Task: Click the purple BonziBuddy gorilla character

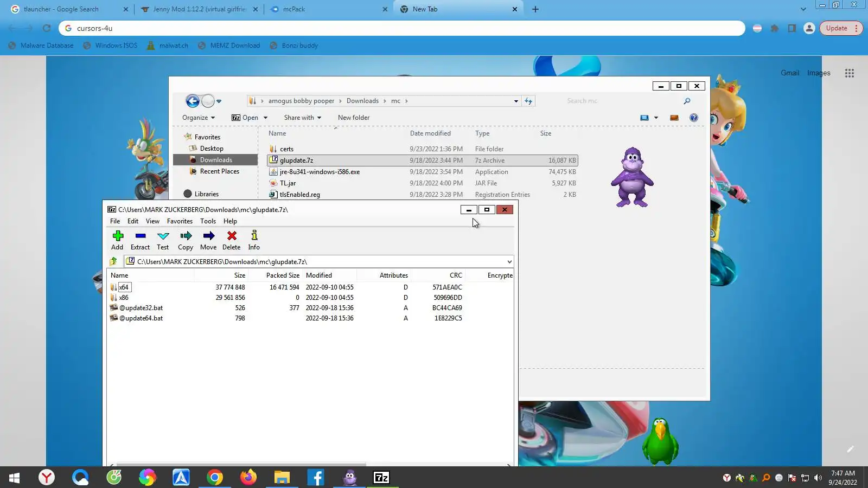Action: click(632, 177)
